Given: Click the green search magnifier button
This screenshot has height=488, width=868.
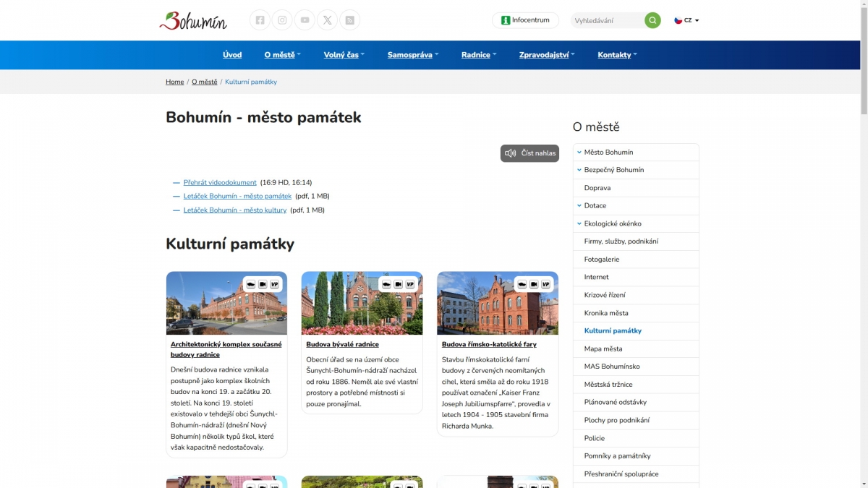Looking at the screenshot, I should (x=652, y=20).
